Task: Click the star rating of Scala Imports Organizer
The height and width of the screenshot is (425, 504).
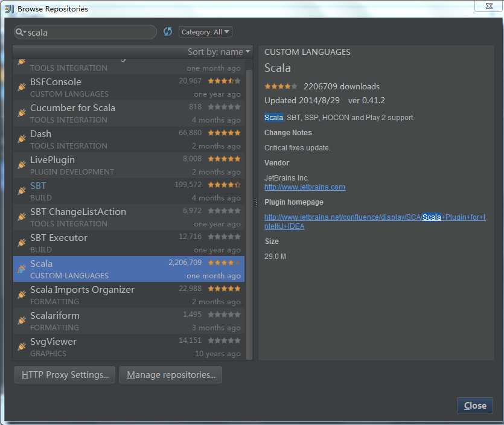Action: click(x=224, y=289)
